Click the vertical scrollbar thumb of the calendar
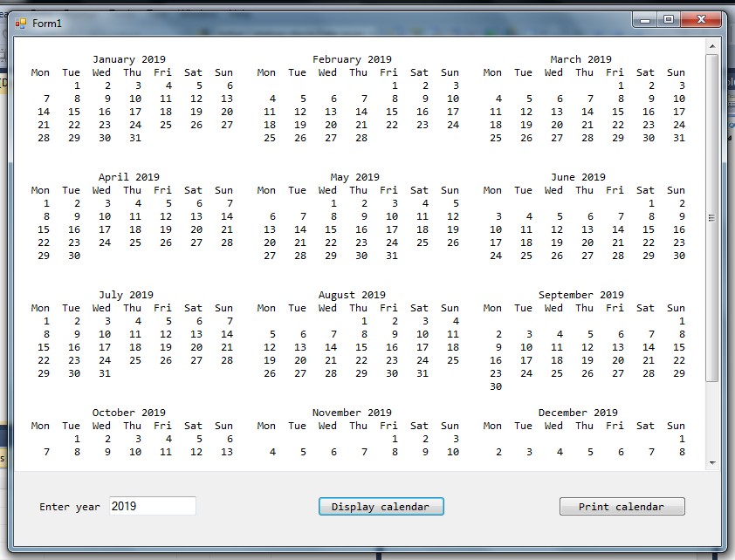The image size is (735, 560). coord(712,218)
